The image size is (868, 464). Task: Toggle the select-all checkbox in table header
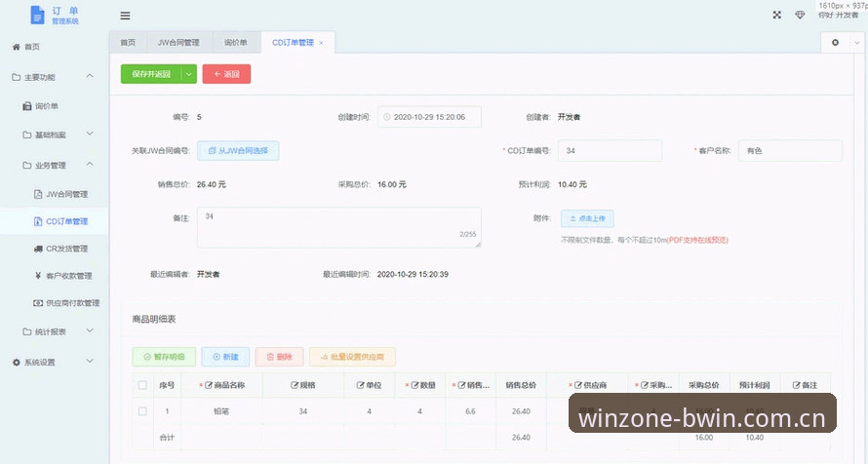[142, 385]
